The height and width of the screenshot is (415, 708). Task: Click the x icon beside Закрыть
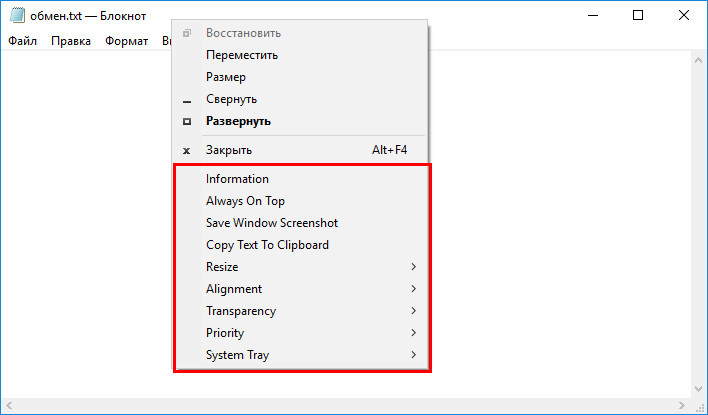tap(186, 151)
